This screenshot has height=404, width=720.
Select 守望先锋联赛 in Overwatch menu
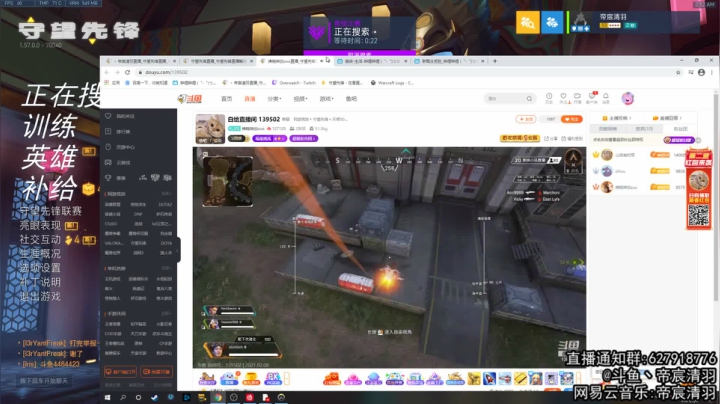51,211
